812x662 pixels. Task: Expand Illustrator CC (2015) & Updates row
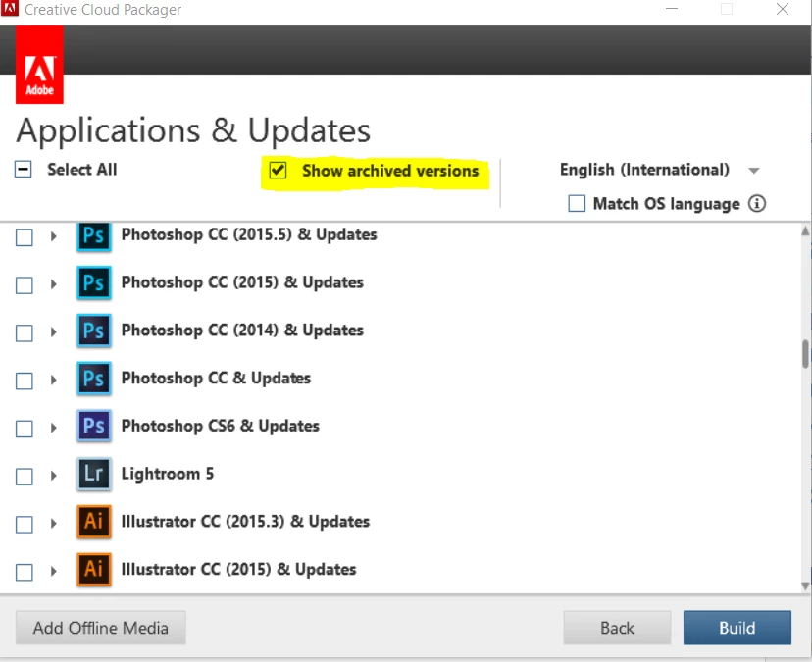(53, 571)
